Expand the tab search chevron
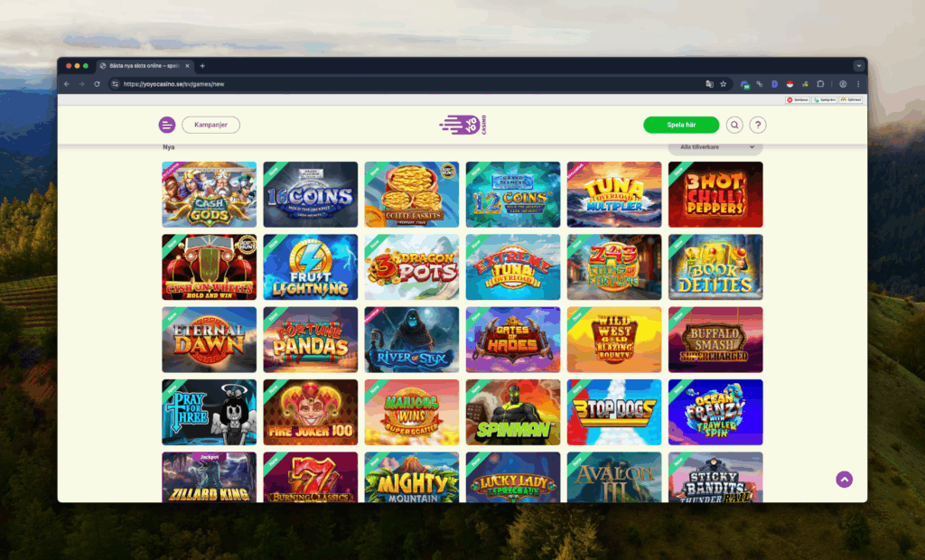The height and width of the screenshot is (560, 925). coord(858,66)
